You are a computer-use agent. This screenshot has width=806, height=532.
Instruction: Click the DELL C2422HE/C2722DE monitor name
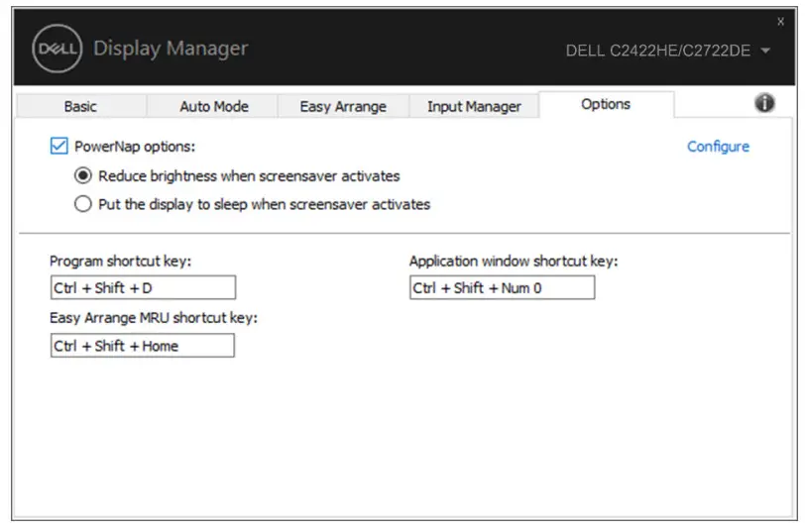click(x=658, y=51)
